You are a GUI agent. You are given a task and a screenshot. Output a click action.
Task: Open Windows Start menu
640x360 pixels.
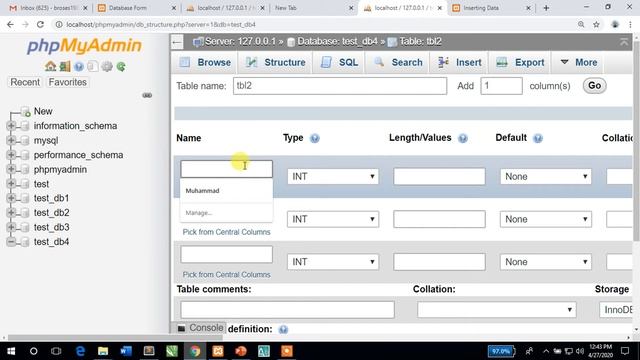[11, 351]
